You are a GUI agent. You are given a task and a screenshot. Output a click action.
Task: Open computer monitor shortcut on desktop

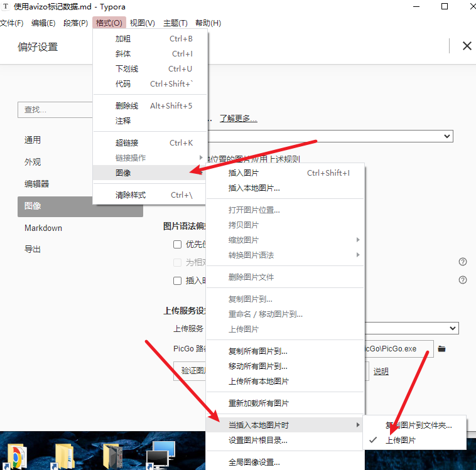[161, 456]
